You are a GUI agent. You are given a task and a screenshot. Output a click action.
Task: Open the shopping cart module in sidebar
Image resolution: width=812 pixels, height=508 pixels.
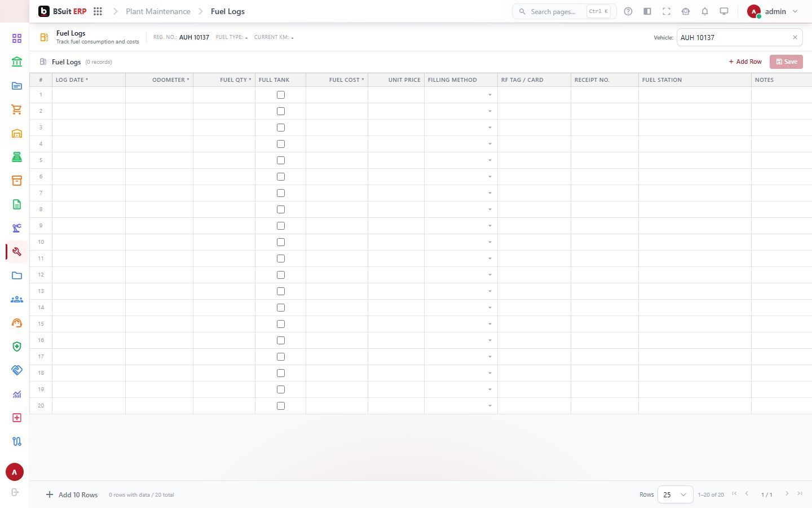pos(17,110)
